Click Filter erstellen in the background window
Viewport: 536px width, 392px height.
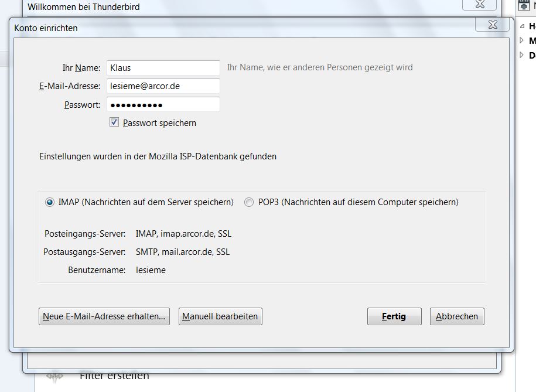click(x=114, y=376)
